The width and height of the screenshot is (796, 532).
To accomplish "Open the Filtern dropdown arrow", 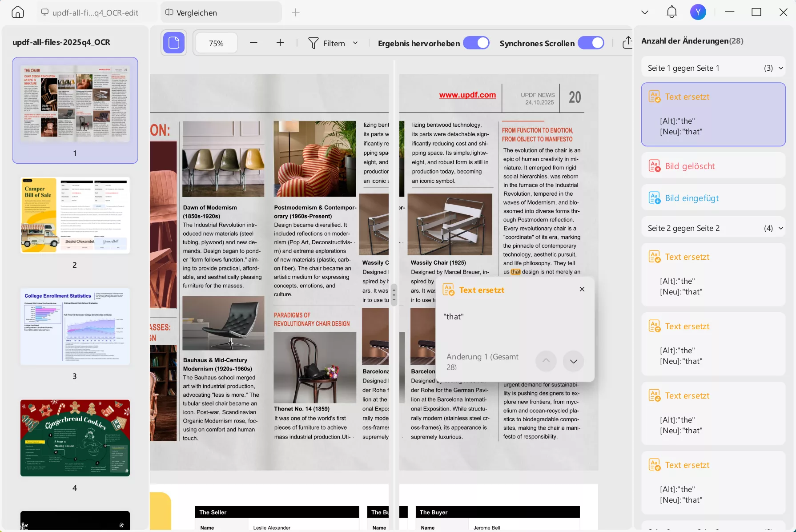I will pos(355,43).
